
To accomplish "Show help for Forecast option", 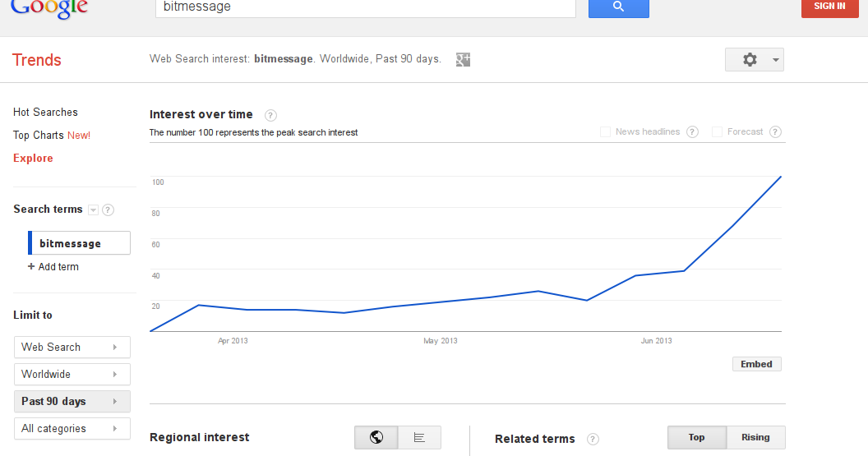I will point(775,131).
